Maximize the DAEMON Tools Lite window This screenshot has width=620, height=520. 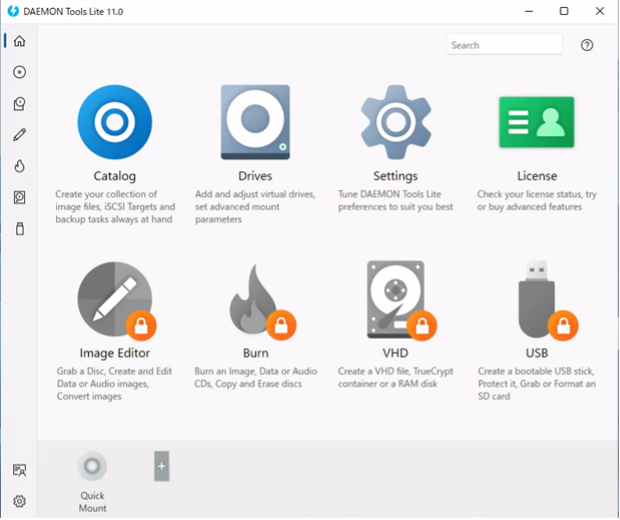[x=564, y=11]
